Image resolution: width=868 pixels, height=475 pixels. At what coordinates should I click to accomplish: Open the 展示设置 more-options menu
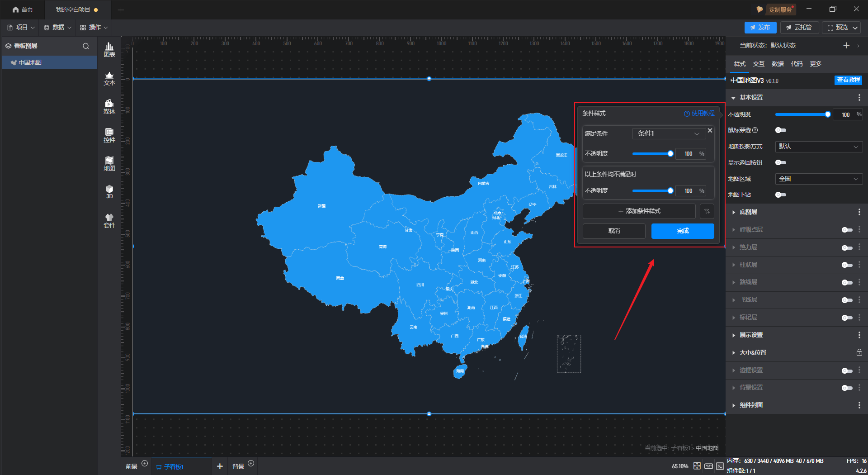859,335
